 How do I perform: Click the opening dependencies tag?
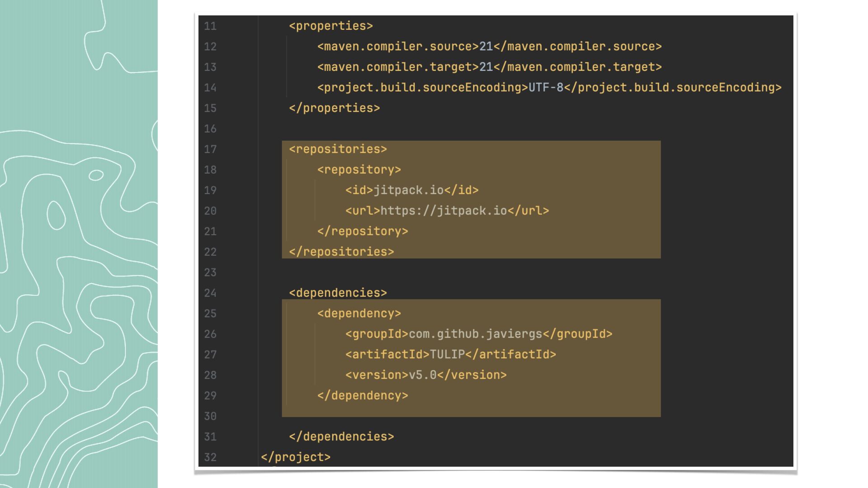pyautogui.click(x=338, y=293)
